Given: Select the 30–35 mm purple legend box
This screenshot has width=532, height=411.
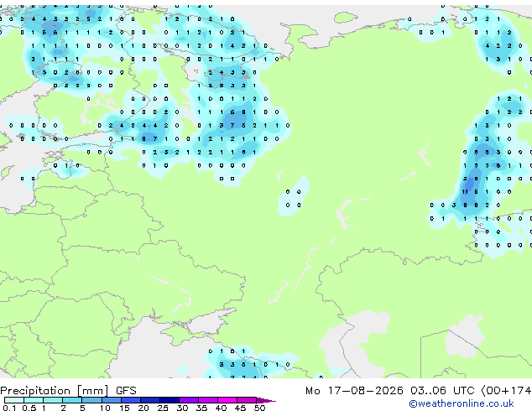Looking at the screenshot, I should pyautogui.click(x=188, y=400).
